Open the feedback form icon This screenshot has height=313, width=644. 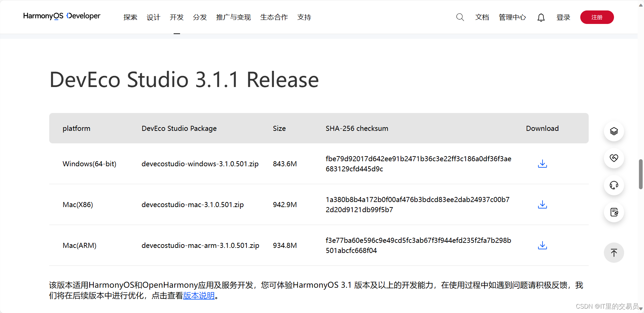pyautogui.click(x=614, y=212)
